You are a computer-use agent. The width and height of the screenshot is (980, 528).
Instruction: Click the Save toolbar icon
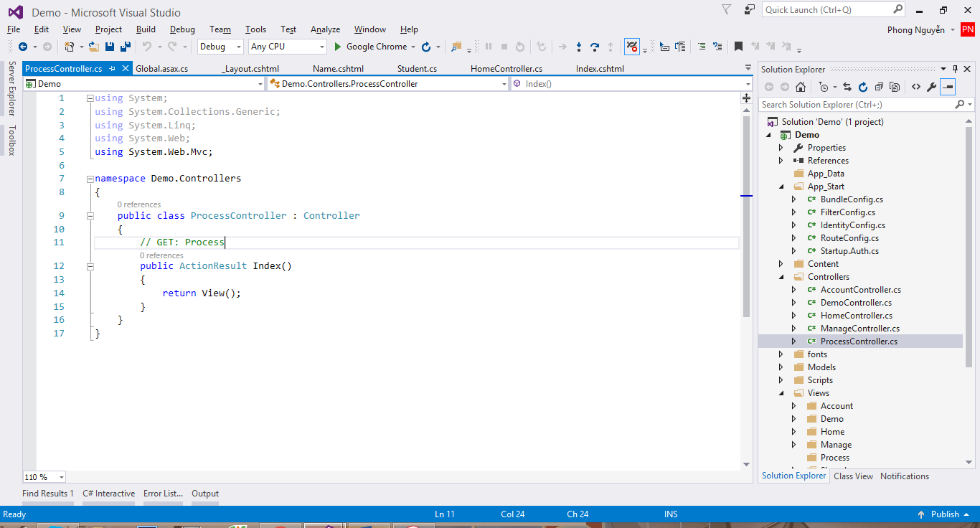coord(109,46)
